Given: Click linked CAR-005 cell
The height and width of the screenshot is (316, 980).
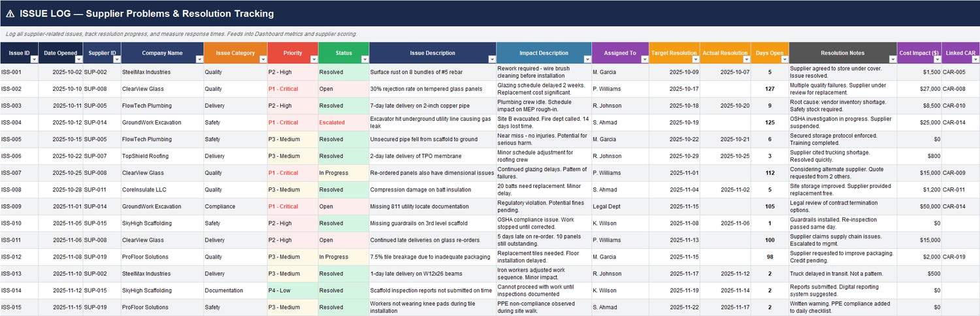Looking at the screenshot, I should (961, 72).
